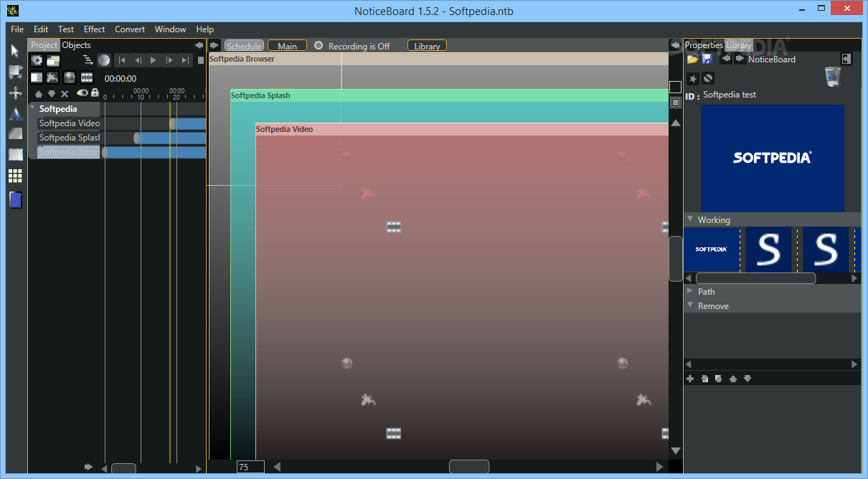Toggle visibility with the eye icon

[x=82, y=93]
